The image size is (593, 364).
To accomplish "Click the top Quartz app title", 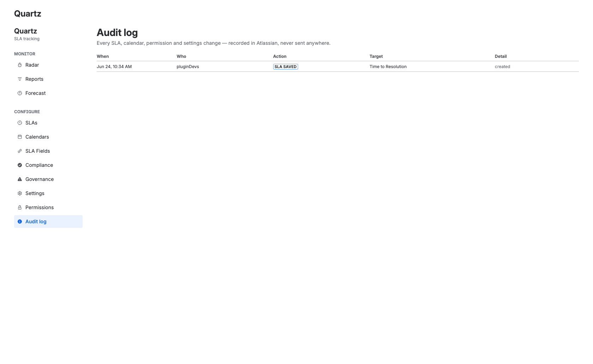I will (28, 14).
